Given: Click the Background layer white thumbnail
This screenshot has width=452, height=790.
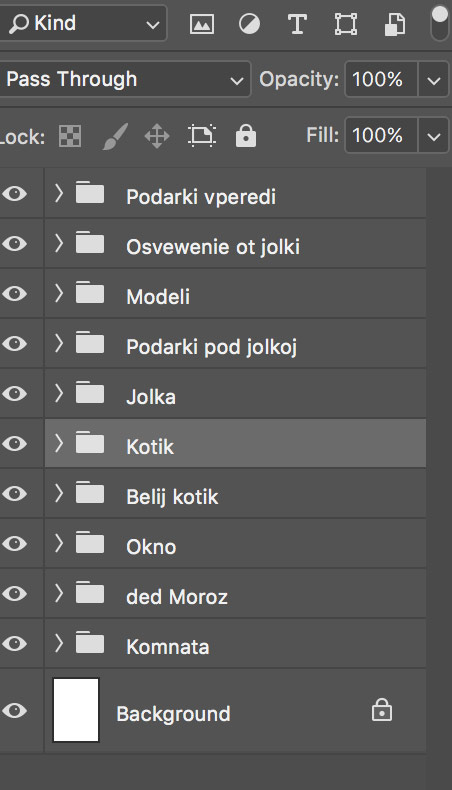Looking at the screenshot, I should 76,710.
